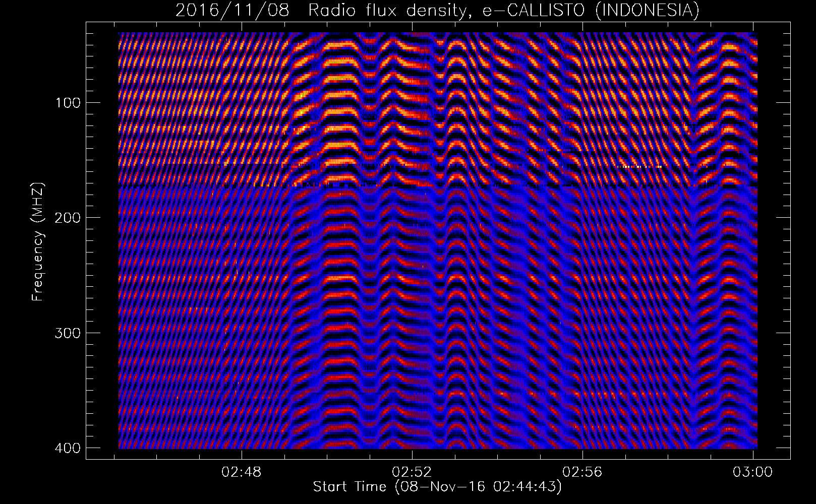This screenshot has height=504, width=816.
Task: Click the '400' frequency tick label
Action: (x=67, y=448)
